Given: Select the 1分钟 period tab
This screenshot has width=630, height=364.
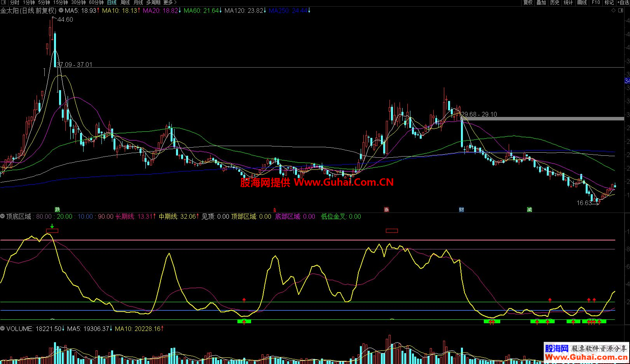Looking at the screenshot, I should click(x=29, y=2).
